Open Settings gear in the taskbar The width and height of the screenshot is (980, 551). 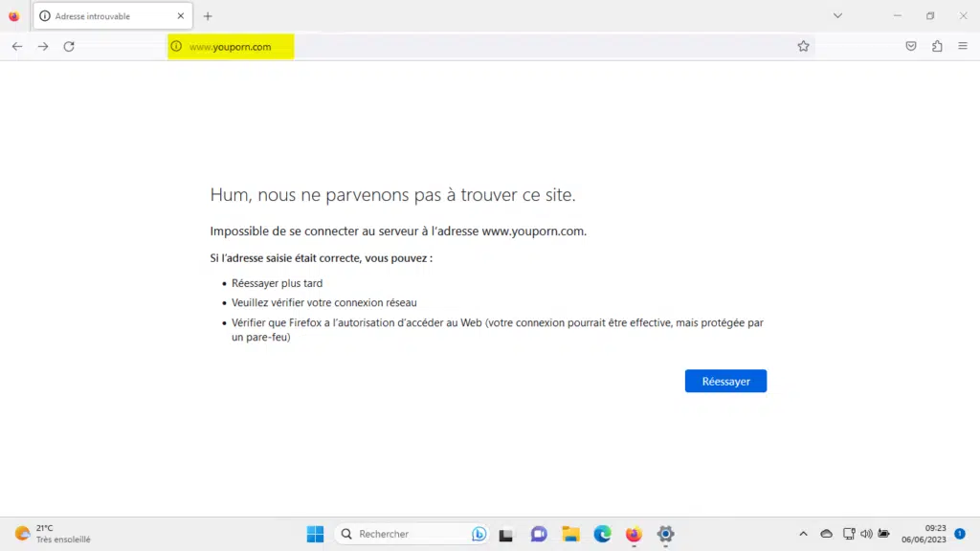(x=666, y=534)
